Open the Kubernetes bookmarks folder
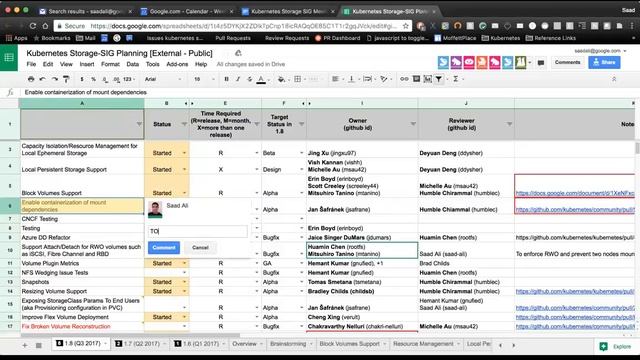The image size is (640, 360). point(501,38)
